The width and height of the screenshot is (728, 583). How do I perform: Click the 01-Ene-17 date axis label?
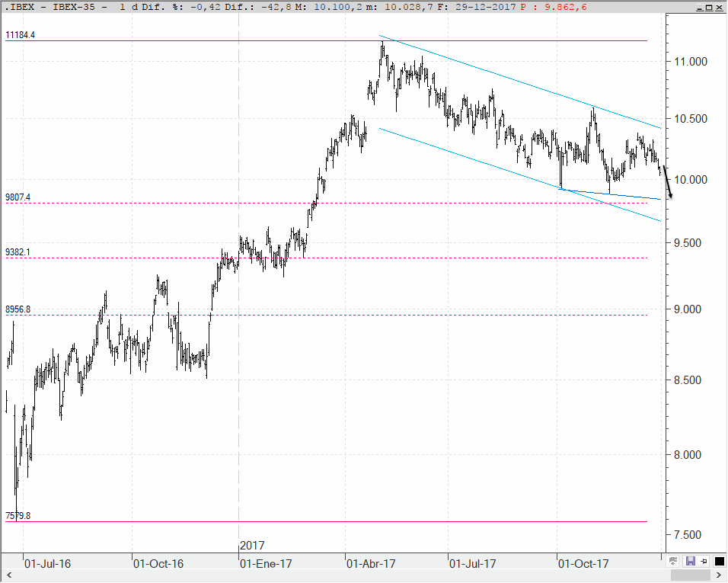pos(266,564)
